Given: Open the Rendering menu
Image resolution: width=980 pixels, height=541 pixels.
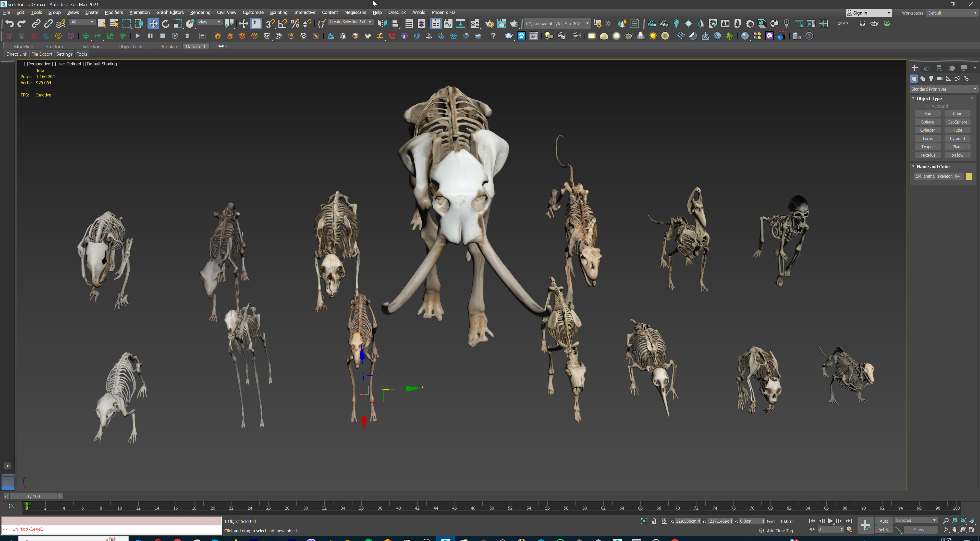Looking at the screenshot, I should click(200, 13).
